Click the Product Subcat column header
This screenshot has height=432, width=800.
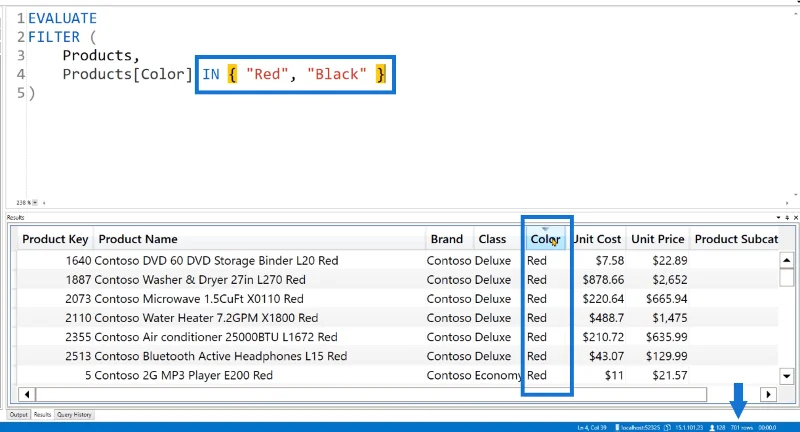(x=736, y=239)
